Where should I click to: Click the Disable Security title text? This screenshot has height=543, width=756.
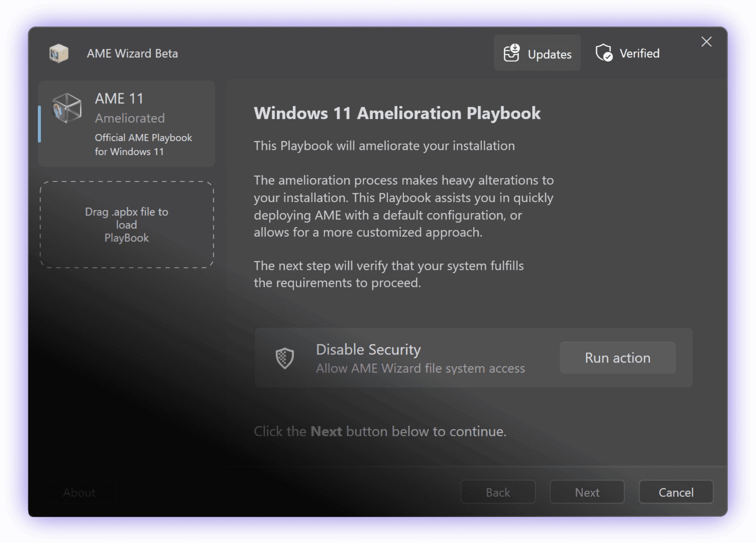coord(368,349)
